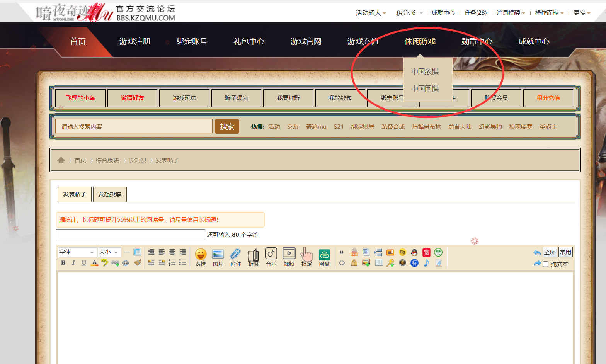Click the 图片 insert image icon
The height and width of the screenshot is (364, 606).
tap(218, 257)
